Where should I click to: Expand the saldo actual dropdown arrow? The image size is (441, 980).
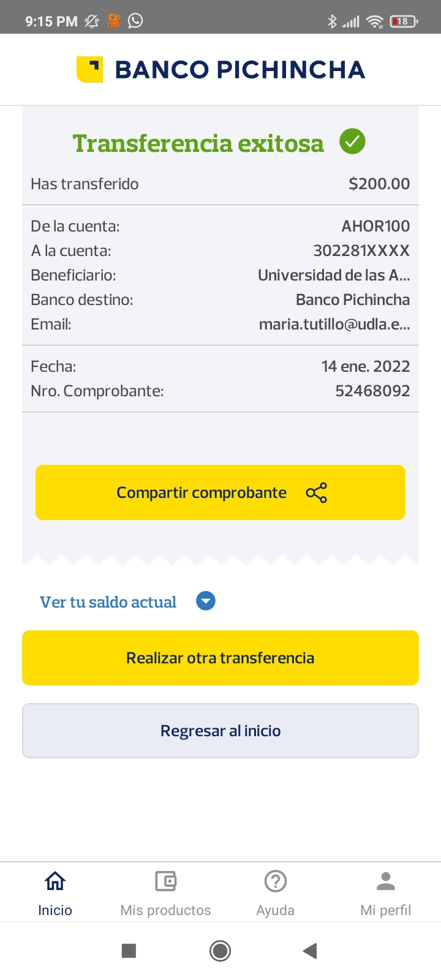206,601
